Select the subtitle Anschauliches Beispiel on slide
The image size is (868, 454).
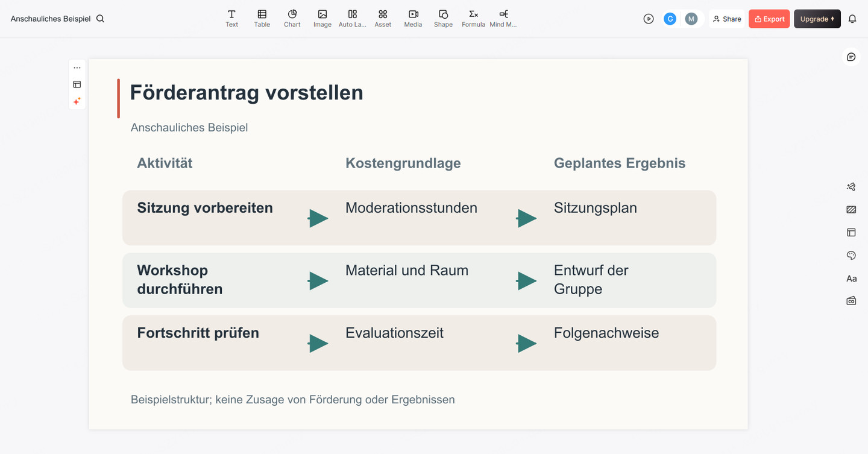[x=189, y=127]
